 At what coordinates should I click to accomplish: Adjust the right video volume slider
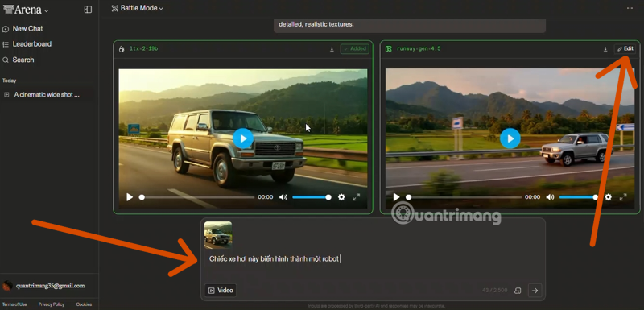(579, 197)
